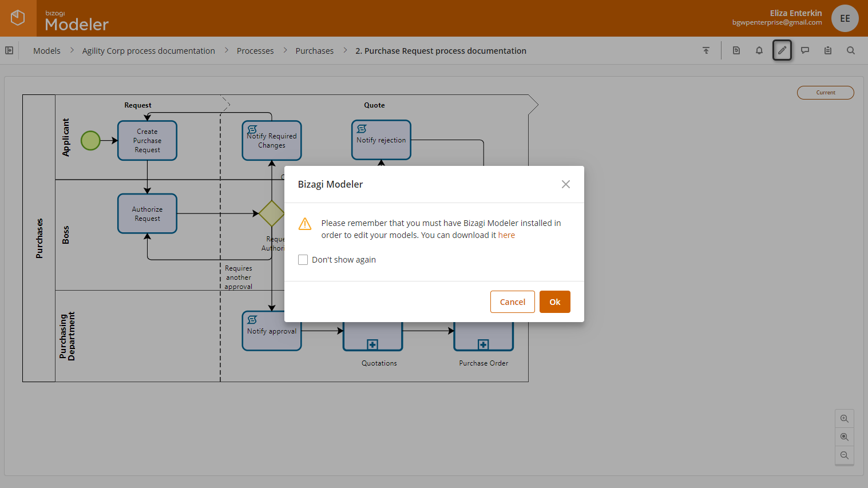Viewport: 868px width, 488px height.
Task: Select the Authorize Request task
Action: pos(147,213)
